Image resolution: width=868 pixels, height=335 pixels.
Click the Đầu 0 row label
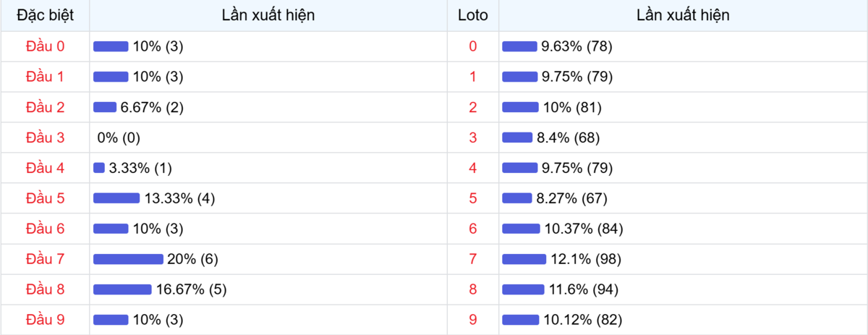[x=45, y=46]
